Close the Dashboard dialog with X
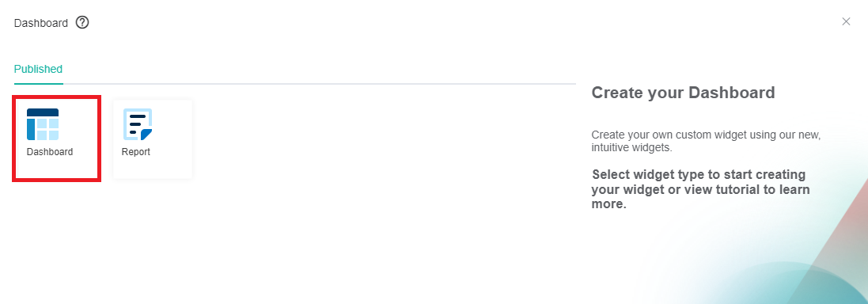The image size is (868, 304). click(846, 21)
